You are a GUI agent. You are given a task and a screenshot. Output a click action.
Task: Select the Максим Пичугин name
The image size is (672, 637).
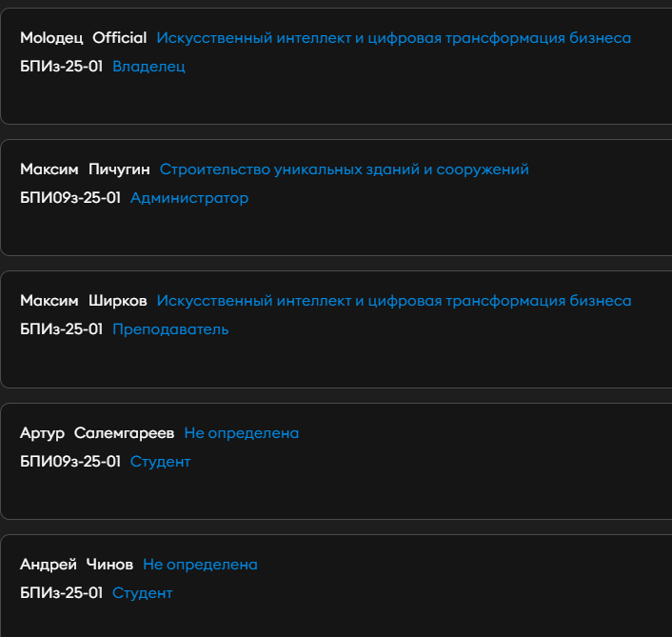coord(85,169)
